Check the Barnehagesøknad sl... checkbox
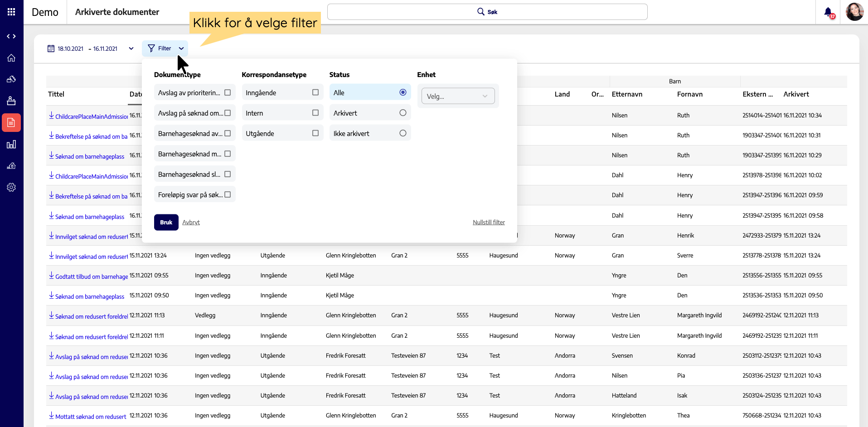 [x=228, y=174]
